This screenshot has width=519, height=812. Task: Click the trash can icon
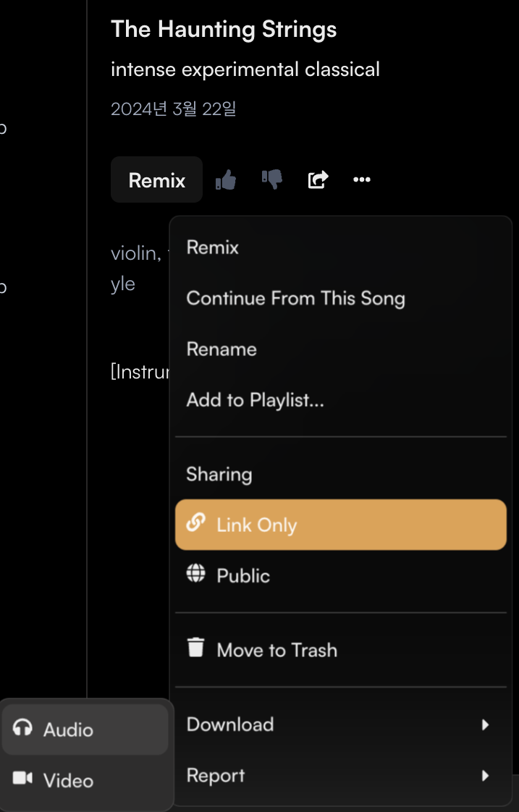196,648
